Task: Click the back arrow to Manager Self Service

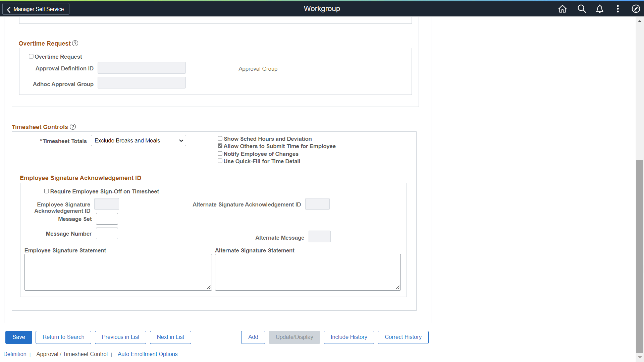Action: [x=9, y=9]
